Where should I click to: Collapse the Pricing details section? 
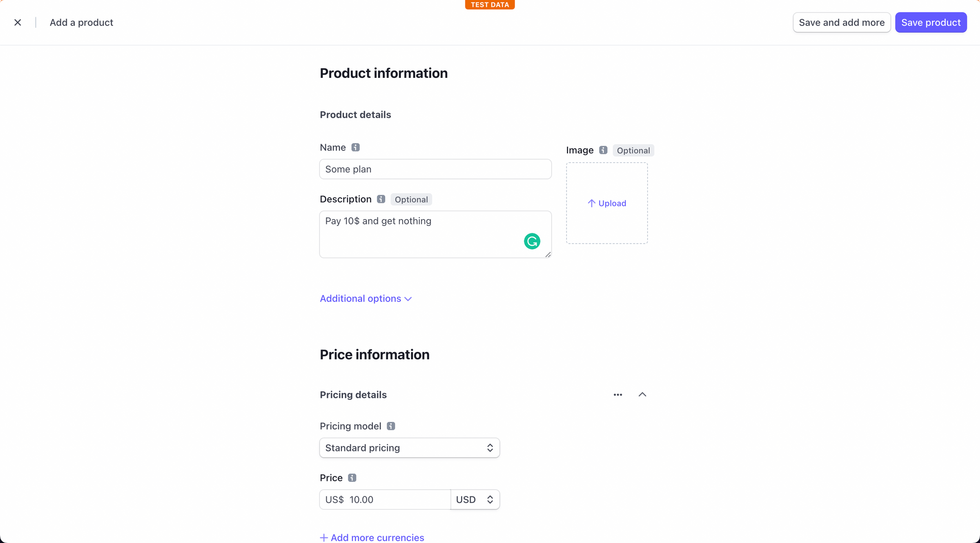click(642, 395)
